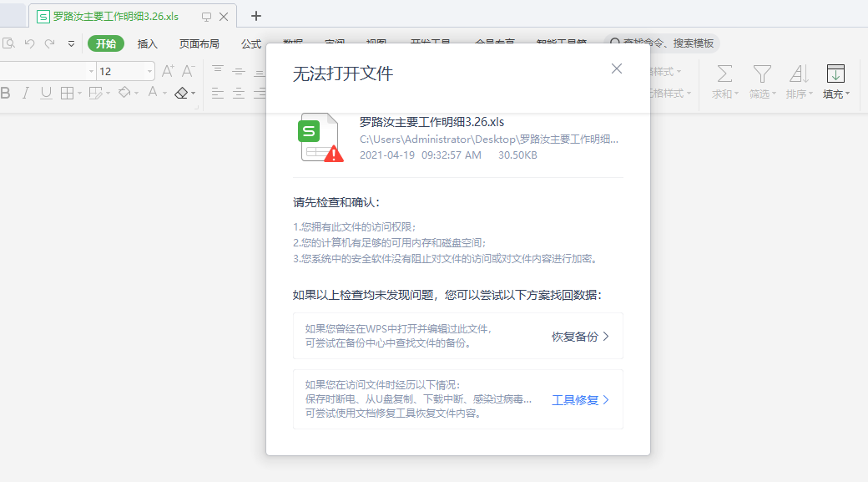The height and width of the screenshot is (482, 868).
Task: Expand the 求和 dropdown arrow
Action: click(x=737, y=94)
